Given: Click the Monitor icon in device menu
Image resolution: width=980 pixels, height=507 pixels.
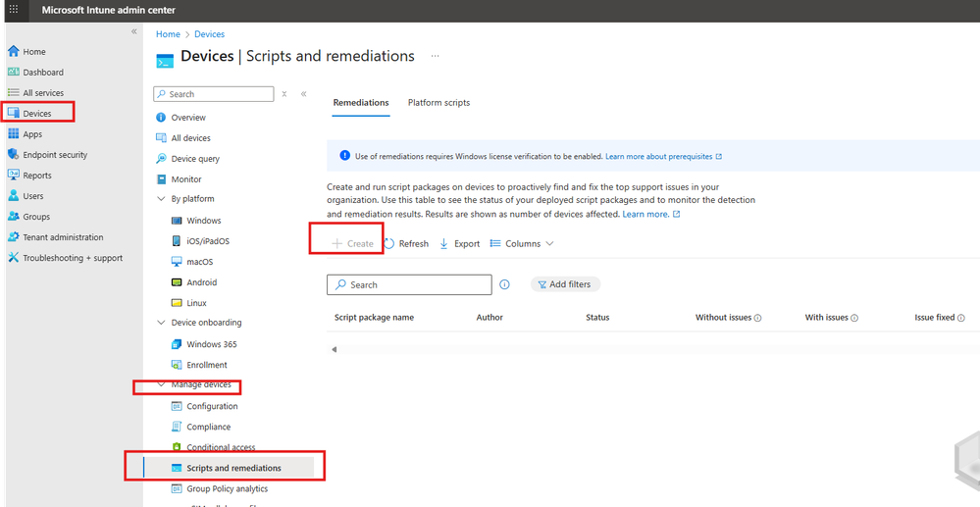Looking at the screenshot, I should pyautogui.click(x=161, y=179).
